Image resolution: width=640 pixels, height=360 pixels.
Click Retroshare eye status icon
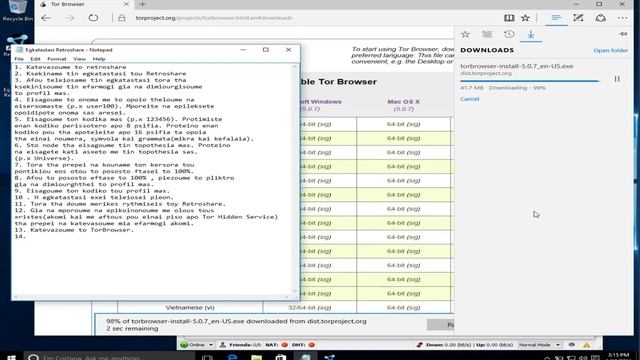pyautogui.click(x=571, y=345)
